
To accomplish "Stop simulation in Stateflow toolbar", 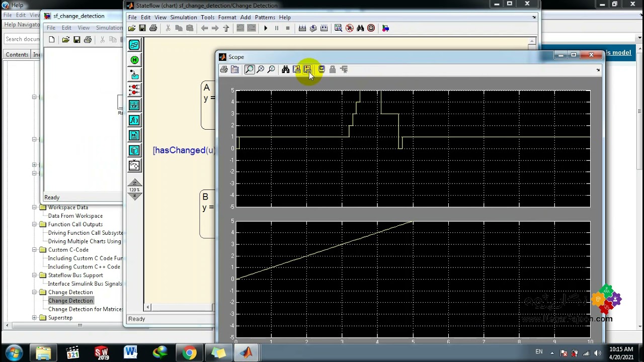I will [x=287, y=28].
